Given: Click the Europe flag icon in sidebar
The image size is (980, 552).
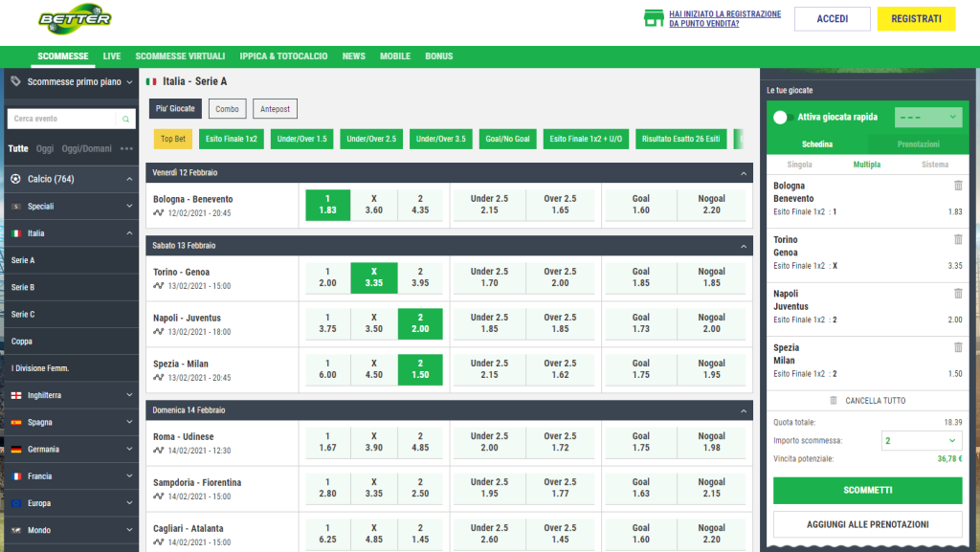Looking at the screenshot, I should pyautogui.click(x=16, y=503).
